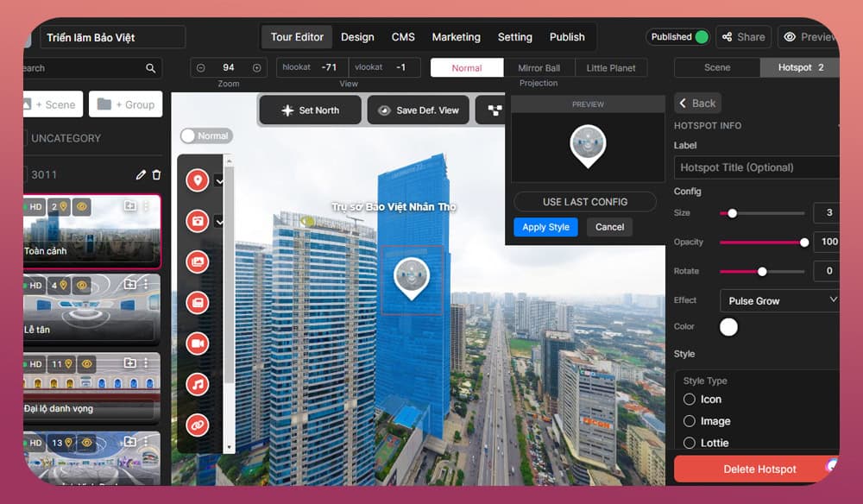The width and height of the screenshot is (863, 504).
Task: Click USE LAST CONFIG
Action: 584,201
